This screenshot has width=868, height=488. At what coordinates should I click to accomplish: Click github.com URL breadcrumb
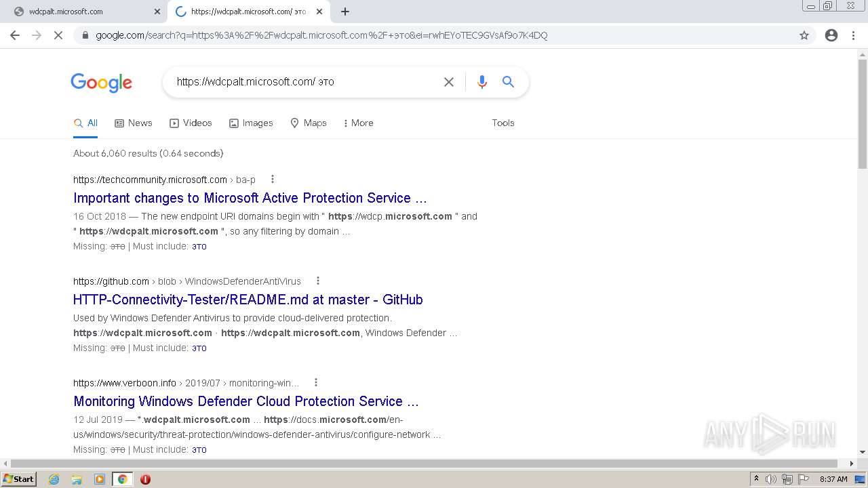click(111, 281)
